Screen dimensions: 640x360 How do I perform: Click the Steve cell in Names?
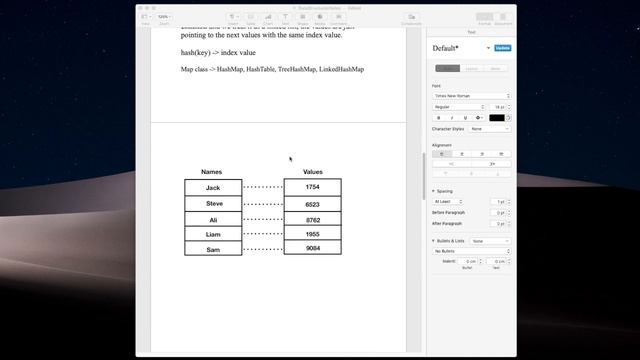coord(213,204)
